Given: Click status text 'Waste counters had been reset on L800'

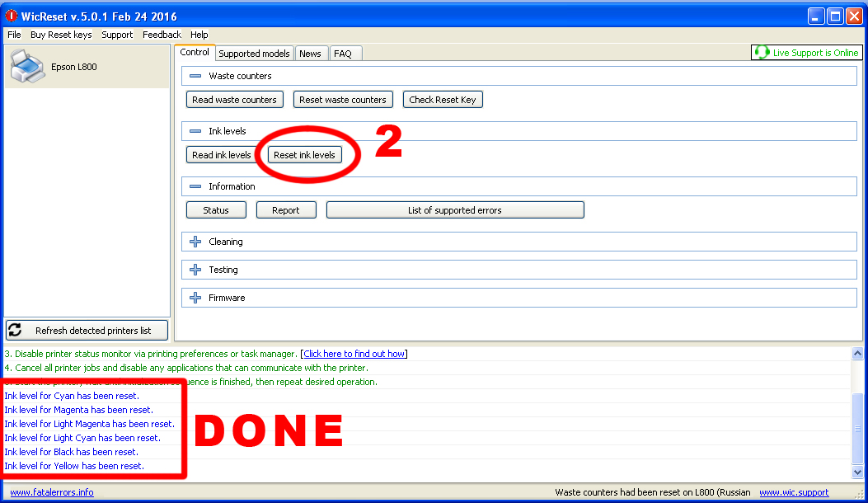Looking at the screenshot, I should pos(653,492).
